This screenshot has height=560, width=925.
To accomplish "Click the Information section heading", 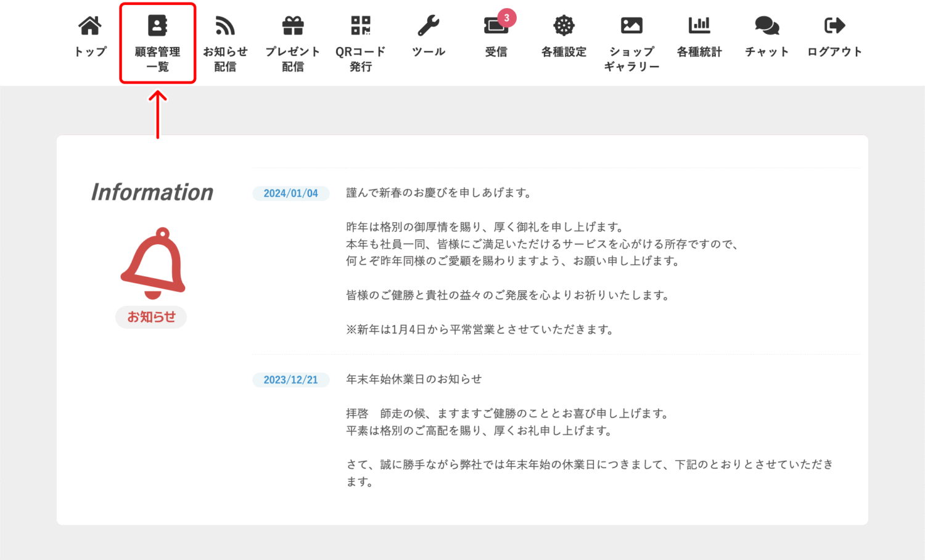I will [x=152, y=192].
